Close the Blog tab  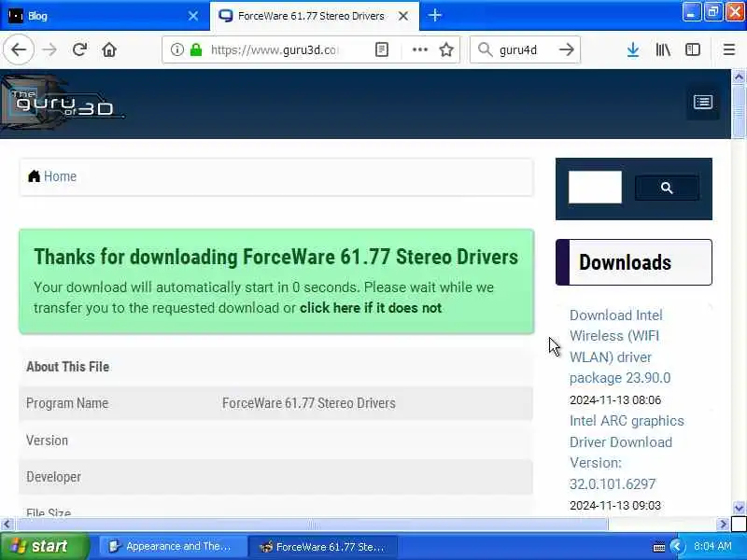[193, 16]
